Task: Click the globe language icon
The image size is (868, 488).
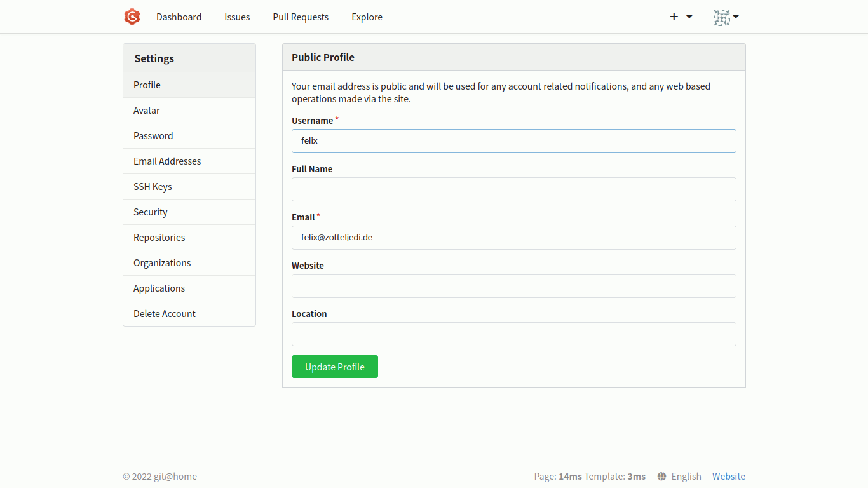Action: 662,477
